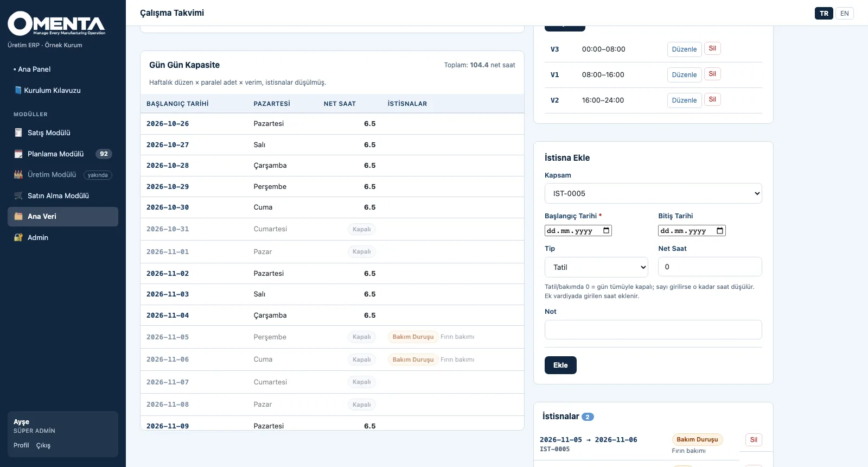
Task: Edit the V2 shift with Düzenle
Action: pos(684,100)
